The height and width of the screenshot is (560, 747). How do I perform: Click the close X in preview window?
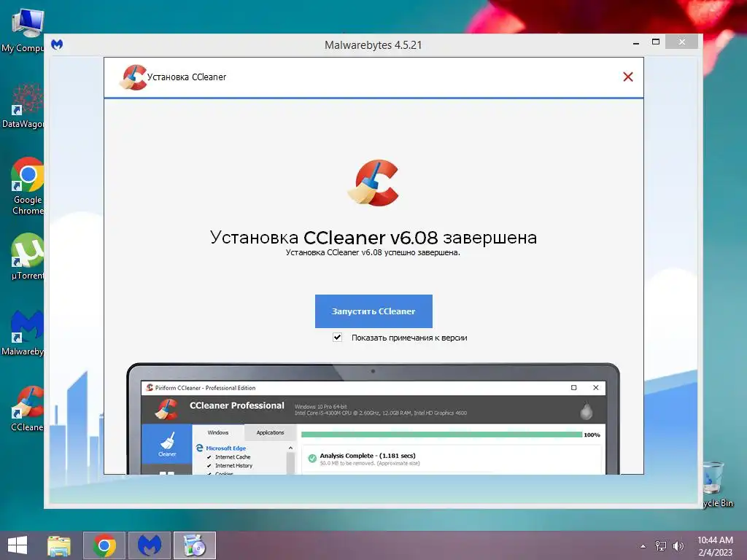click(595, 388)
